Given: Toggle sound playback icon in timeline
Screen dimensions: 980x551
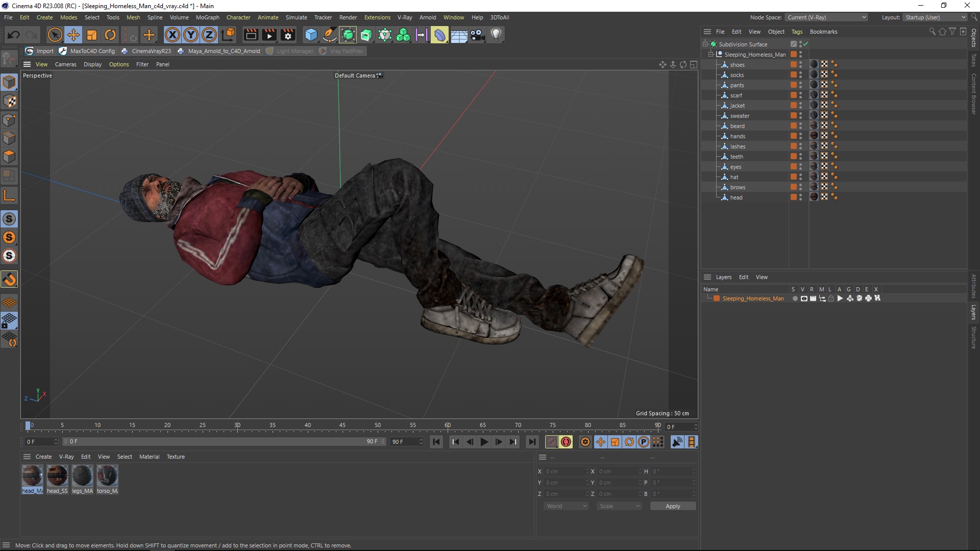Looking at the screenshot, I should 677,442.
